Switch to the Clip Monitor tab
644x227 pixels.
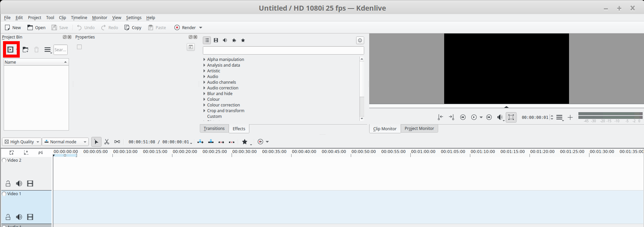(x=385, y=129)
